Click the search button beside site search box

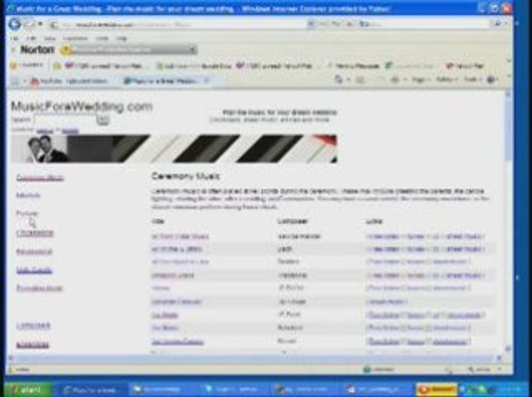pyautogui.click(x=102, y=120)
